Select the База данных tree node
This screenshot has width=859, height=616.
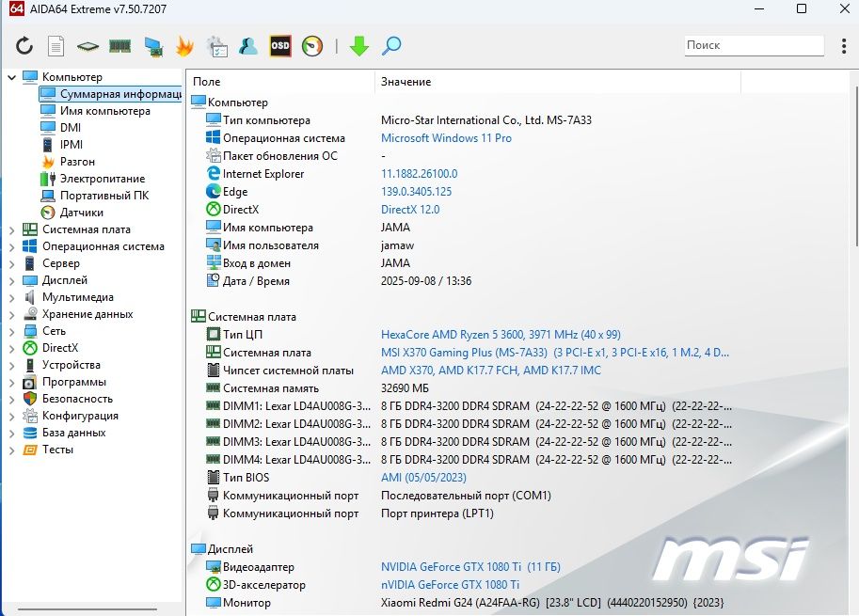point(74,433)
